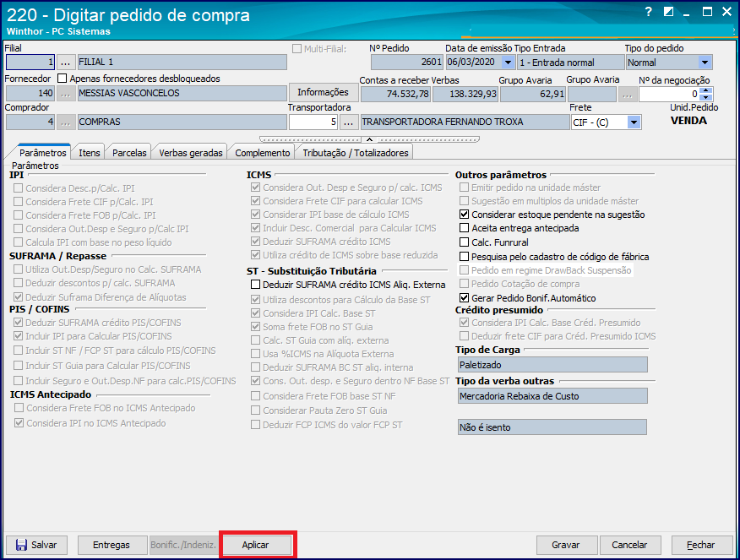Toggle Considera Desc.p/Calc. IPI checkbox

coord(19,188)
